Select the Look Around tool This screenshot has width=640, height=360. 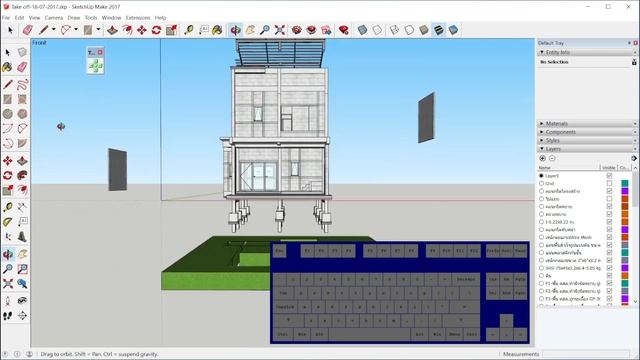(x=22, y=301)
